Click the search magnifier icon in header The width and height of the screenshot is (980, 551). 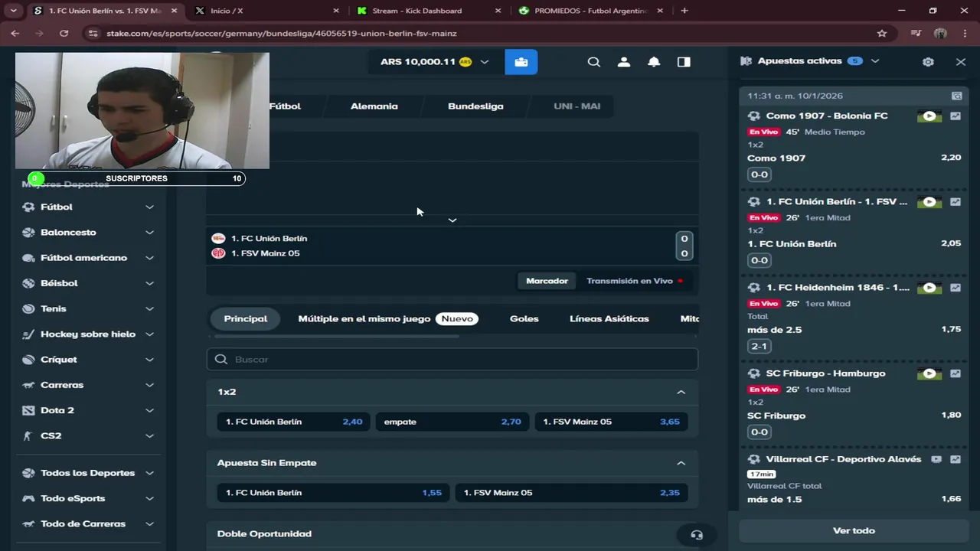(x=594, y=62)
